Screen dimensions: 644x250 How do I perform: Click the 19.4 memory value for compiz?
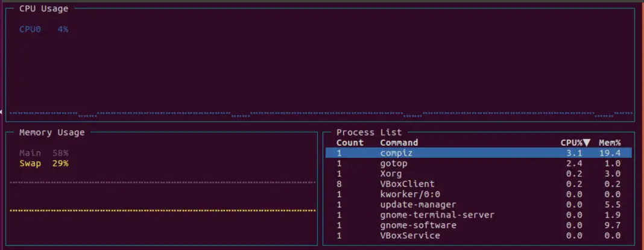610,153
